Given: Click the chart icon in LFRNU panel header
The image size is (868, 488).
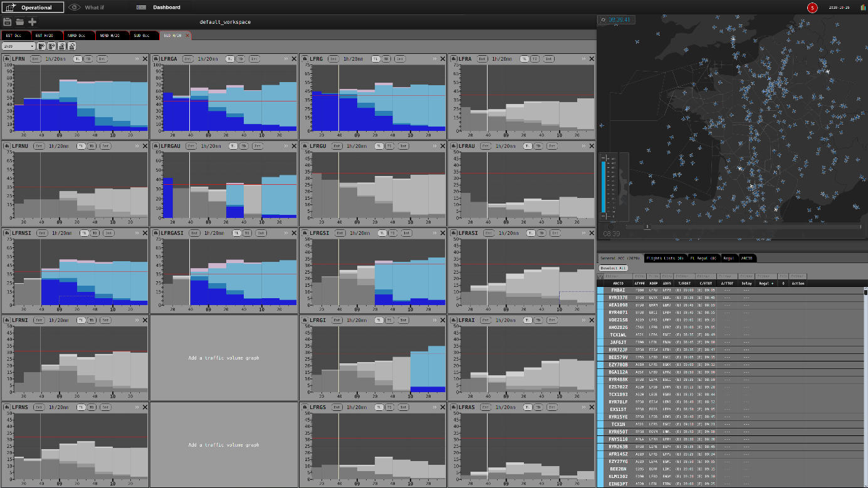Looking at the screenshot, I should coord(7,146).
